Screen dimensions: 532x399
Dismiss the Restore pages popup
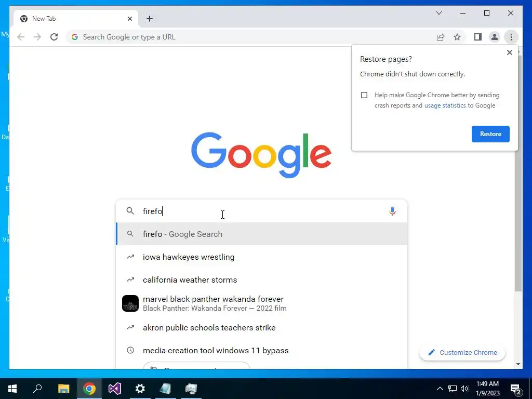click(509, 52)
